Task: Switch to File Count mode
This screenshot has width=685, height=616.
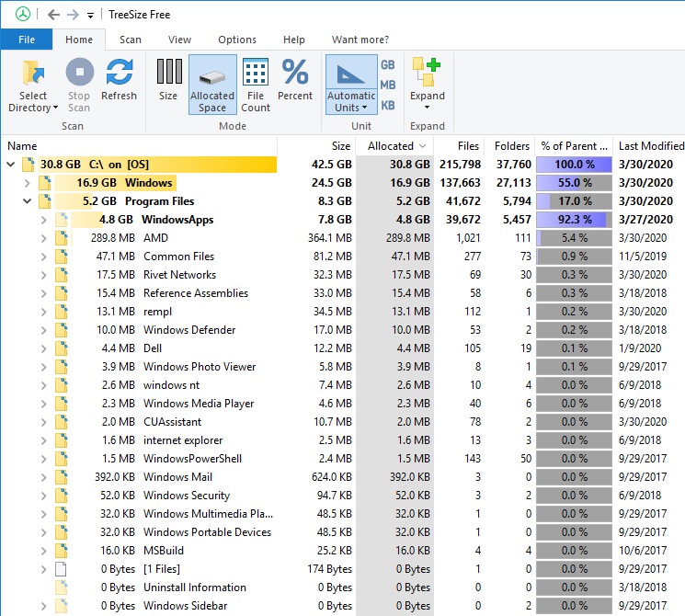Action: click(x=256, y=86)
